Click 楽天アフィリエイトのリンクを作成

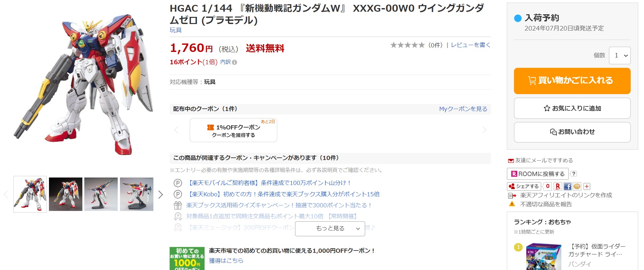pyautogui.click(x=566, y=195)
